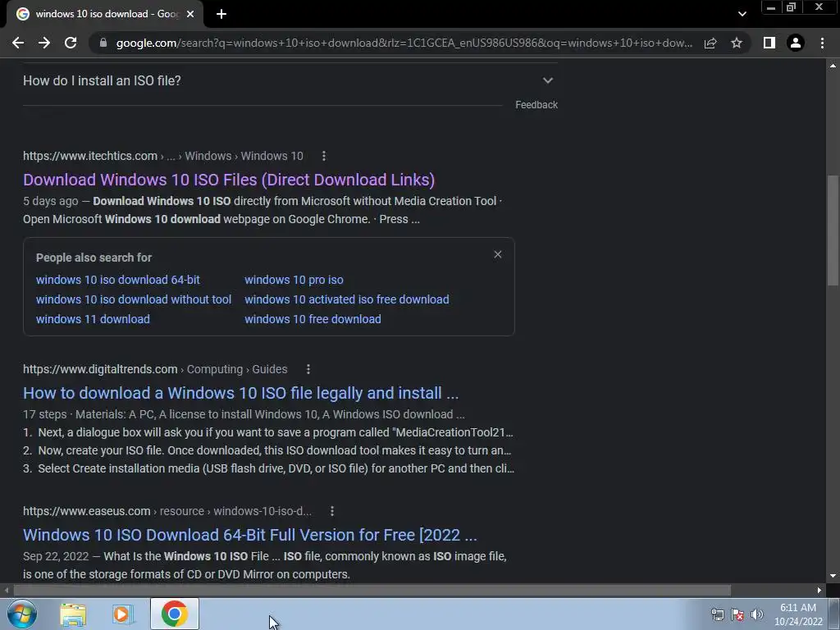The width and height of the screenshot is (840, 630).
Task: Open more options for itechtics.com result
Action: click(x=323, y=156)
